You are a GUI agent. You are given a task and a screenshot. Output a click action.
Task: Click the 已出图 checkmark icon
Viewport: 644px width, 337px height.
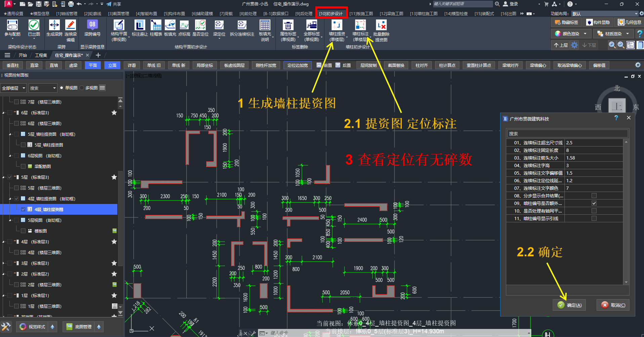click(x=34, y=25)
